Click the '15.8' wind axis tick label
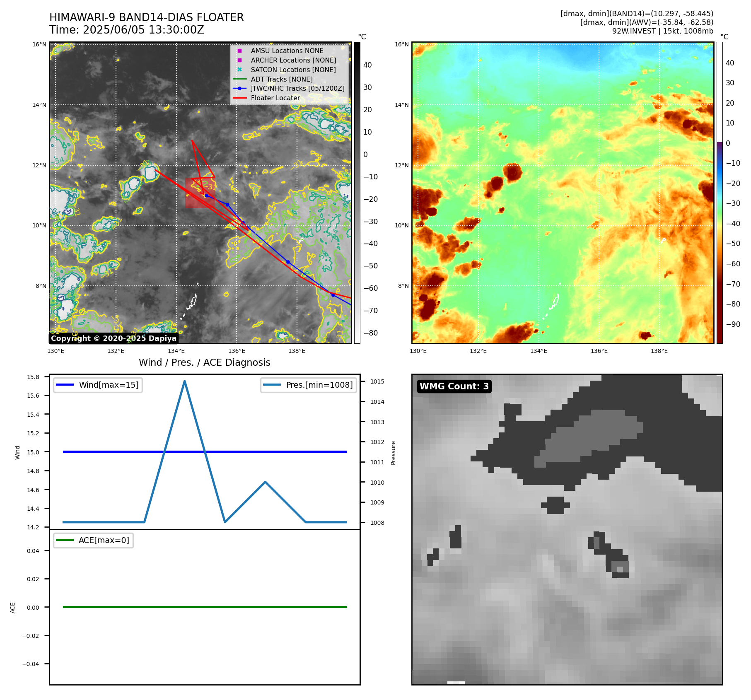This screenshot has width=751, height=700. (x=33, y=377)
